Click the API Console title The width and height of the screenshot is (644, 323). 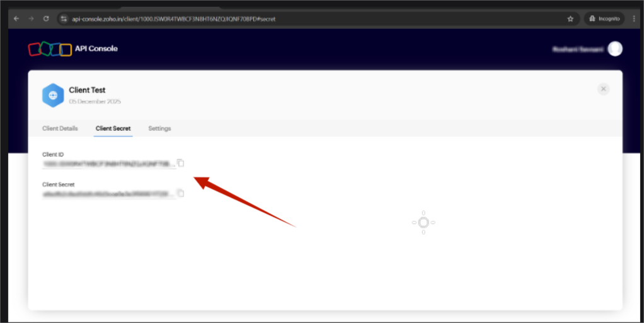coord(96,49)
